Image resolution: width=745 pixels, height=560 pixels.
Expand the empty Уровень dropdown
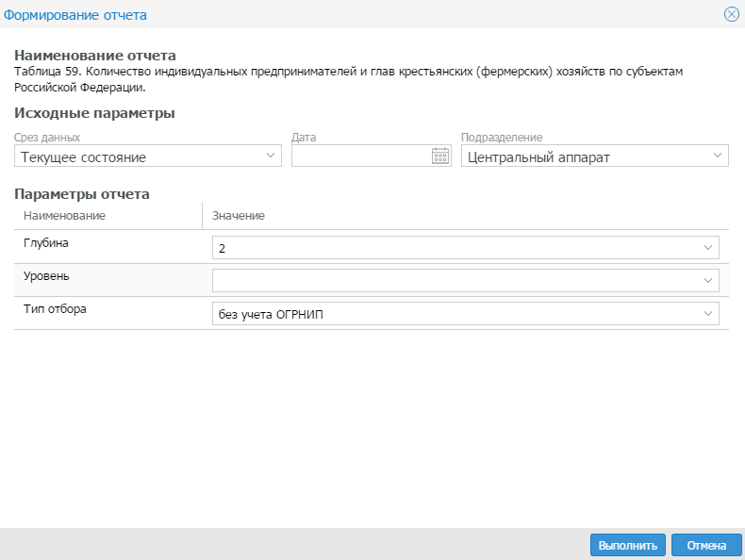pyautogui.click(x=466, y=280)
